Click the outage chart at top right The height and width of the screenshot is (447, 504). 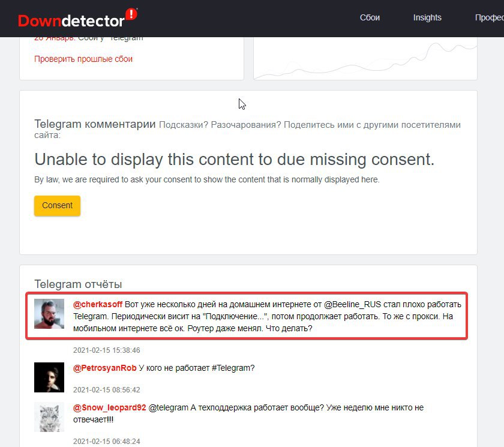[x=365, y=58]
